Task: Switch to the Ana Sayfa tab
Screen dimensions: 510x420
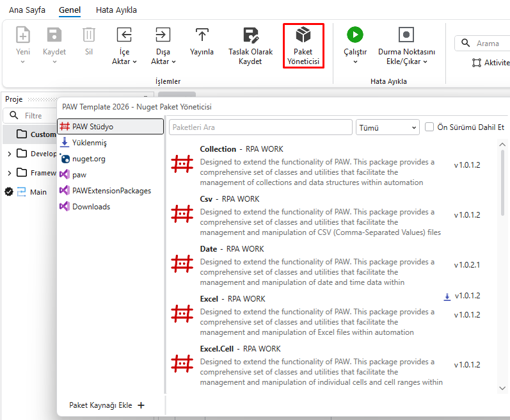Action: [27, 10]
